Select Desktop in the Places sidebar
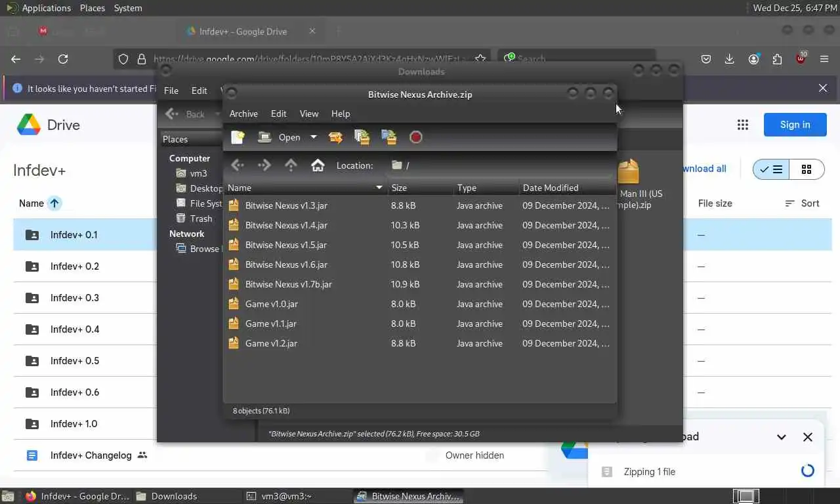Viewport: 840px width, 504px height. (199, 188)
